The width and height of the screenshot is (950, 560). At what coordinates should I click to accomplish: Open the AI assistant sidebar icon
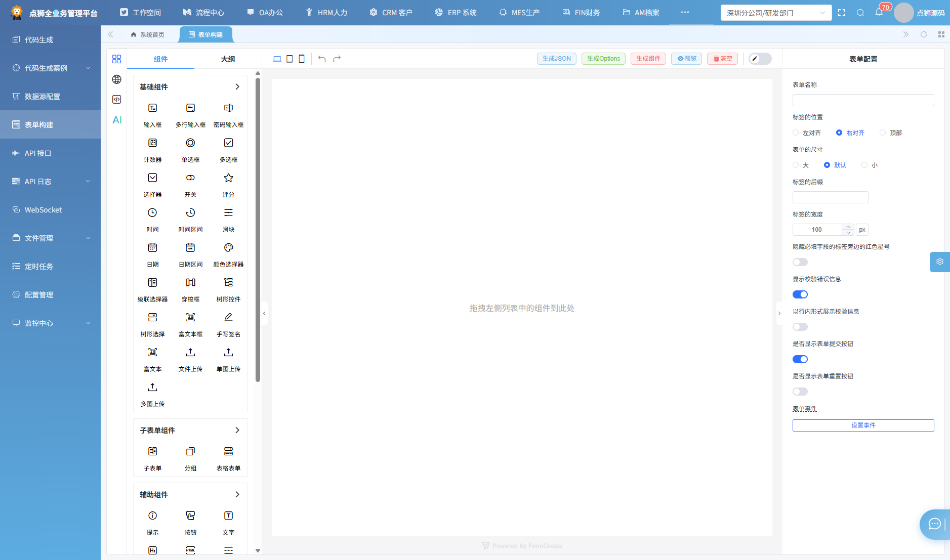pos(117,120)
